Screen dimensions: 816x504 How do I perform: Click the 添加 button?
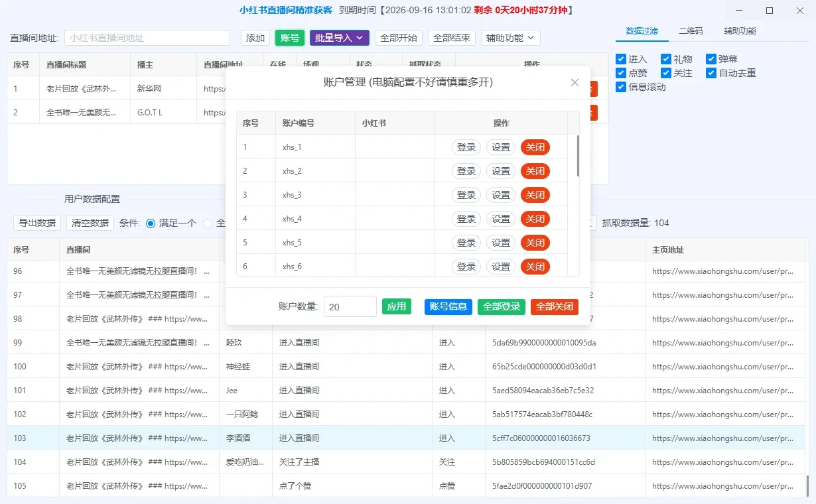pyautogui.click(x=255, y=38)
